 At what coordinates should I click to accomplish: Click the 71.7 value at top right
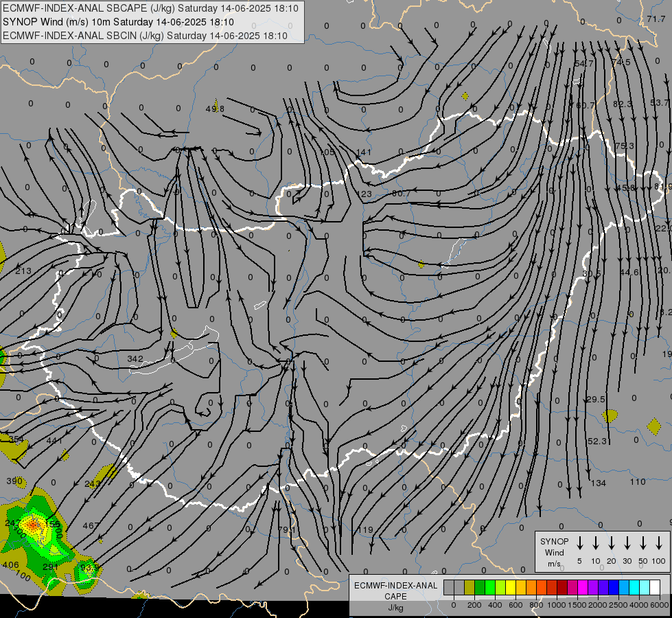point(656,19)
